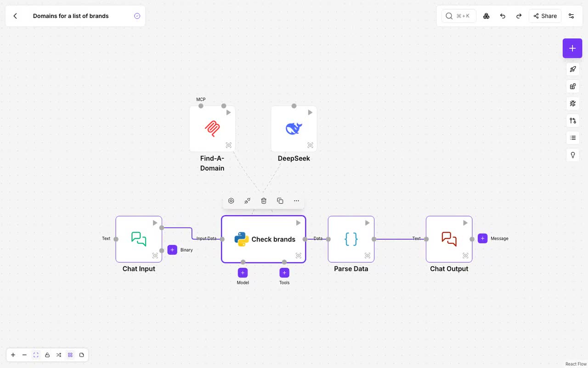The width and height of the screenshot is (588, 368).
Task: Toggle the canvas lock
Action: pyautogui.click(x=47, y=355)
